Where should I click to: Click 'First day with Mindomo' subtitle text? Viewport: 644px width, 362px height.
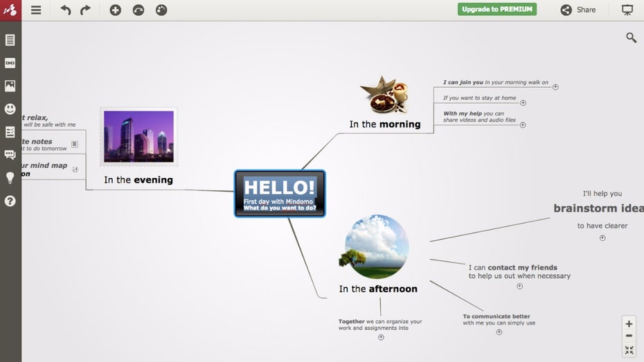(x=278, y=201)
